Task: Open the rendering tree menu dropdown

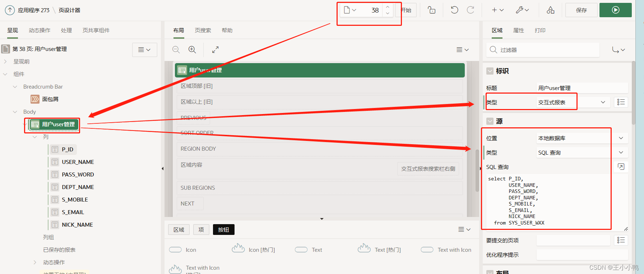Action: [144, 50]
